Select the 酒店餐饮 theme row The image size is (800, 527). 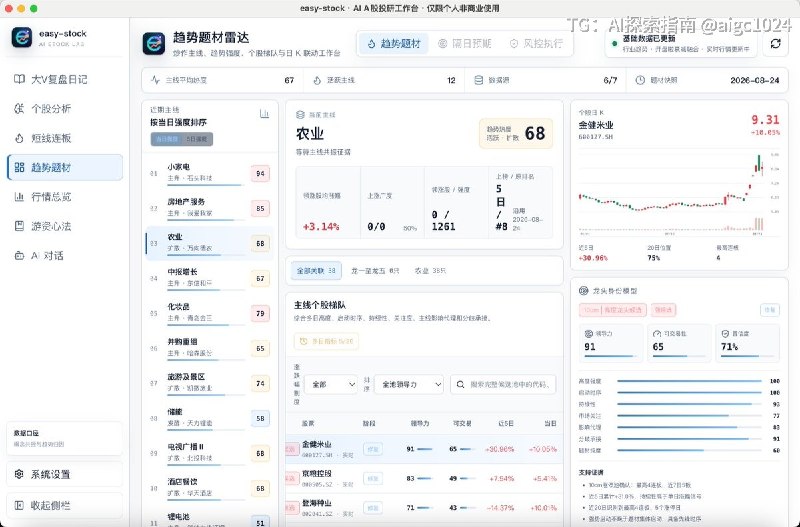[x=210, y=488]
